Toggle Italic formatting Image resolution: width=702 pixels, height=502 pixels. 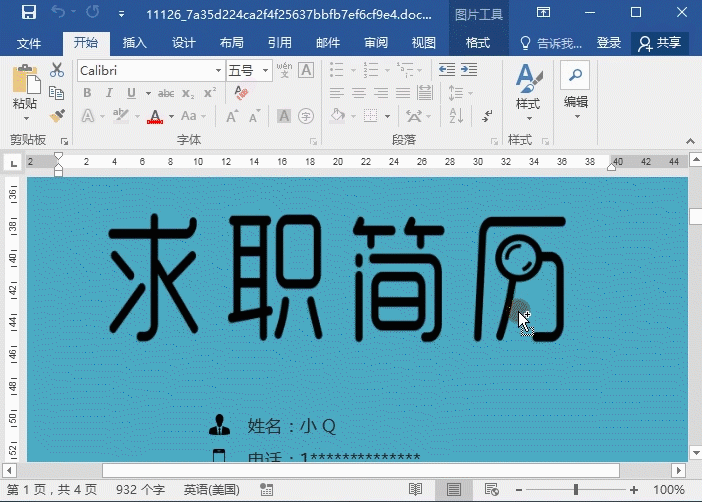coord(109,93)
